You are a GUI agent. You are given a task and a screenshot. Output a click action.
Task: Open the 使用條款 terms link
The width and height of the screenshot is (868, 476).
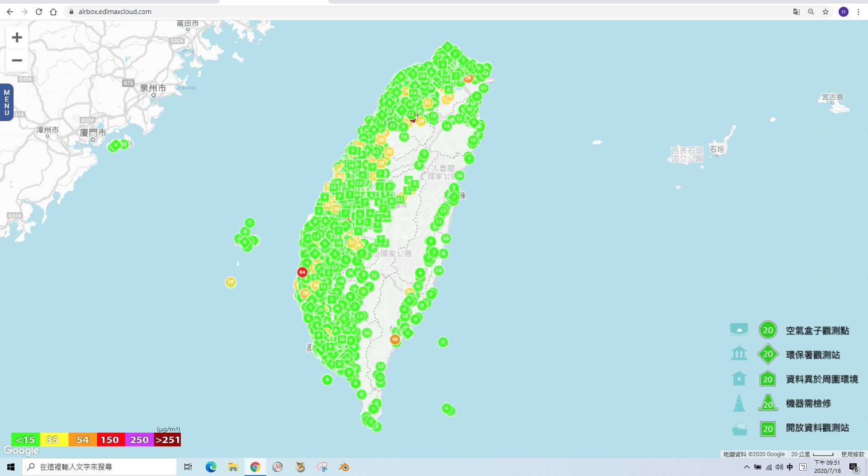[x=853, y=454]
